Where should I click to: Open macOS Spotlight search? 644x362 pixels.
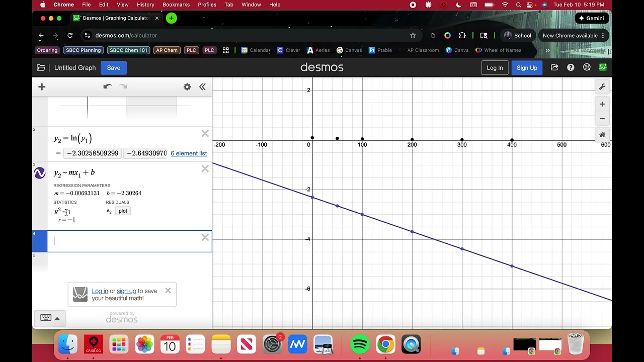[518, 5]
